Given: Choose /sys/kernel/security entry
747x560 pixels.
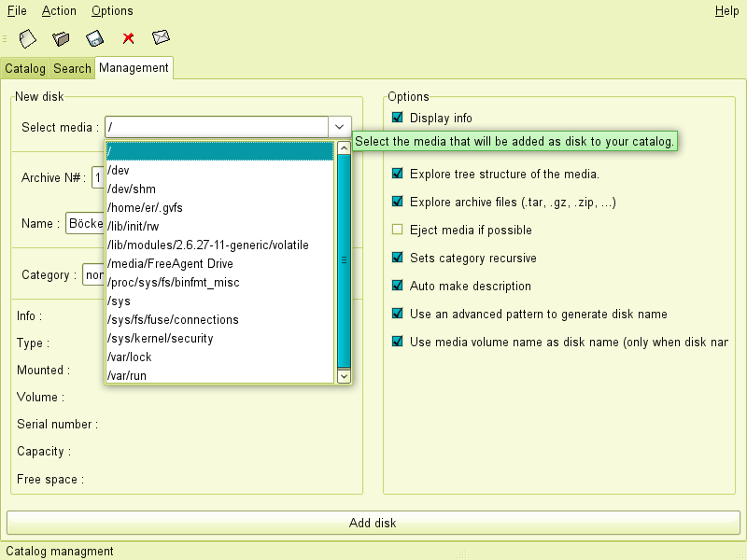Looking at the screenshot, I should pos(220,338).
